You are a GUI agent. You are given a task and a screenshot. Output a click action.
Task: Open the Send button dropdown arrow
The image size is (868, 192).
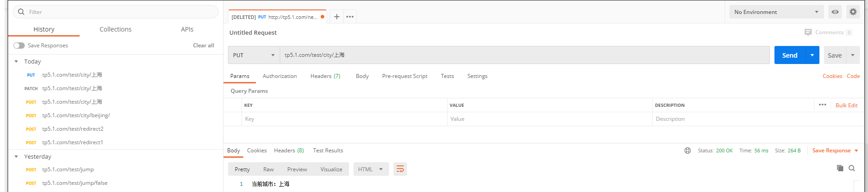point(812,55)
